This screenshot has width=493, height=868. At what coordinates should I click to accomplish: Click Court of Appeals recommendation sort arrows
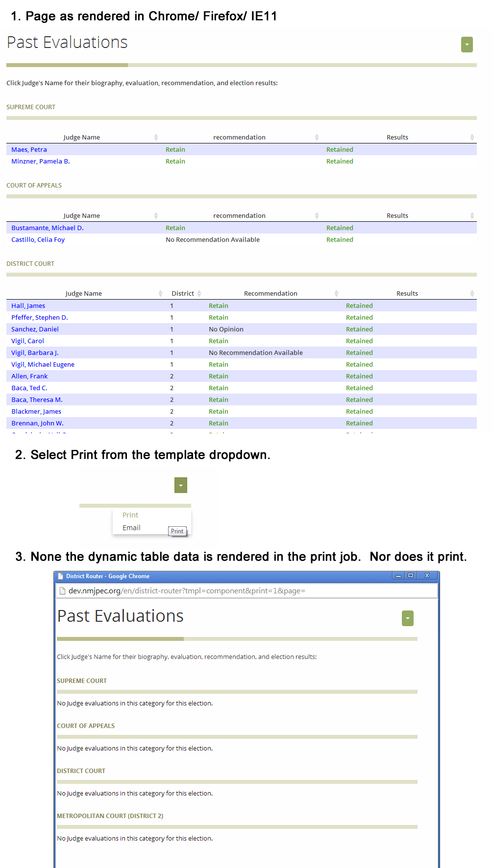coord(317,215)
